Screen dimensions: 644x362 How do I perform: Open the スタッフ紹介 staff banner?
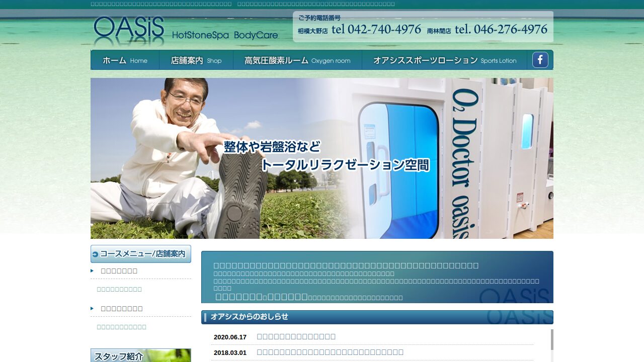[140, 355]
